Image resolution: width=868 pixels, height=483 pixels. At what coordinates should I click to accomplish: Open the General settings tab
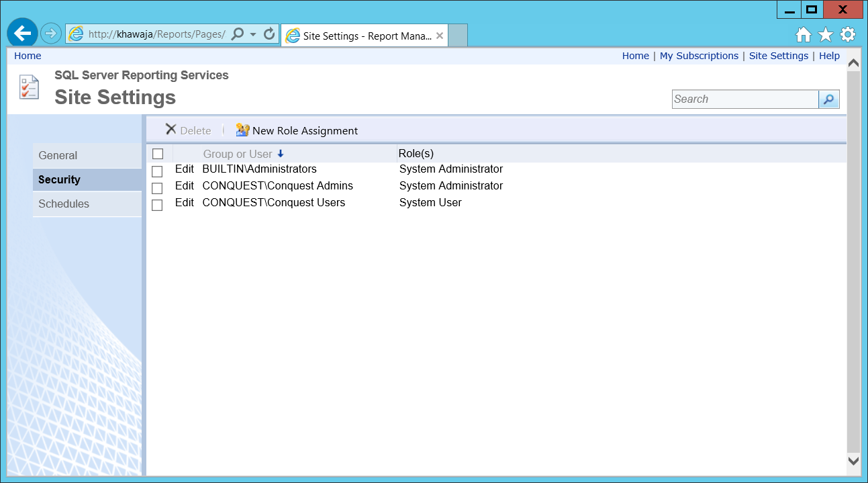(87, 156)
